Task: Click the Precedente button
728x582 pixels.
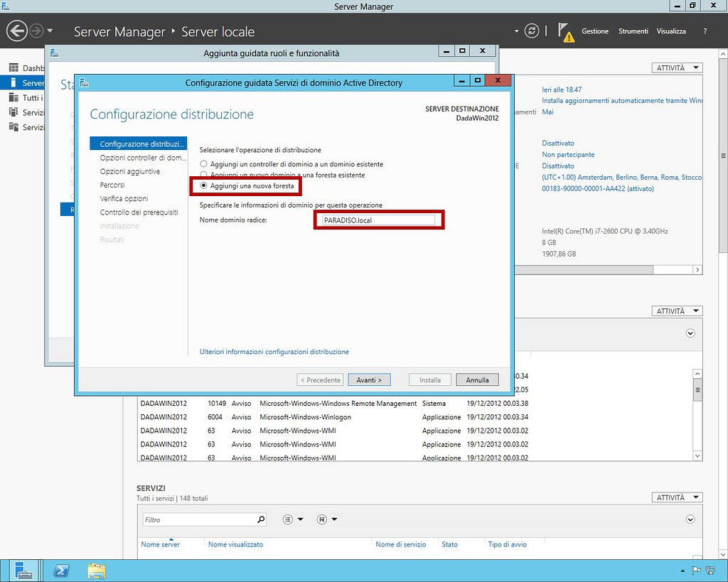Action: pos(320,379)
